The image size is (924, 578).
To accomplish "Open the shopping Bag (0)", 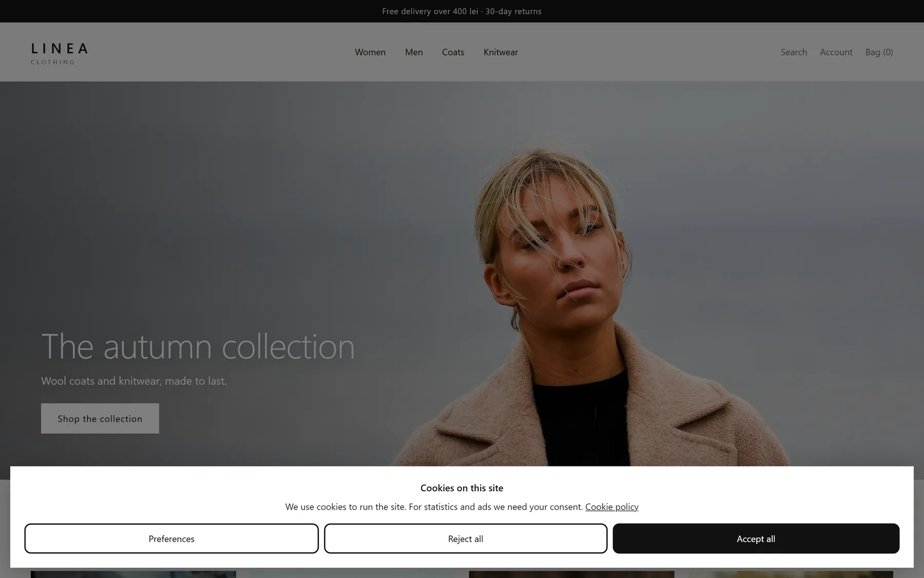I will (879, 52).
